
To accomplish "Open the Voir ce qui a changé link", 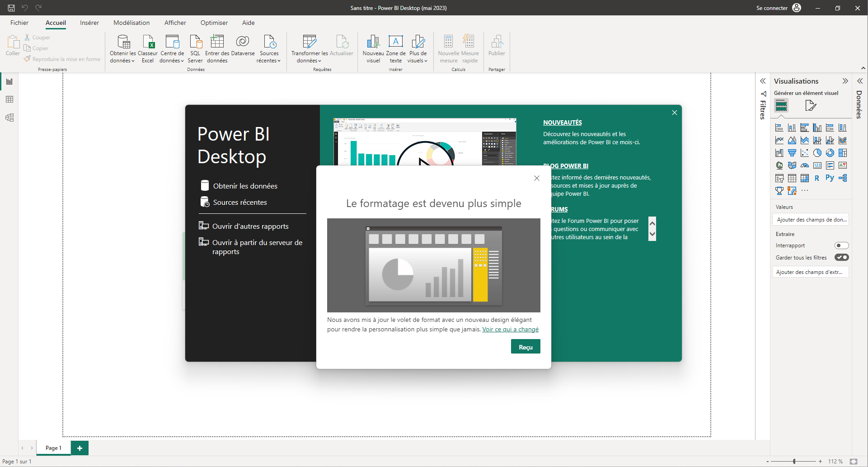I will click(x=511, y=329).
